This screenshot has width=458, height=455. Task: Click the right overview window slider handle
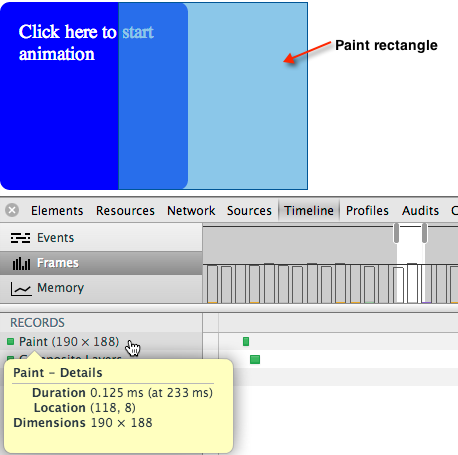[424, 233]
